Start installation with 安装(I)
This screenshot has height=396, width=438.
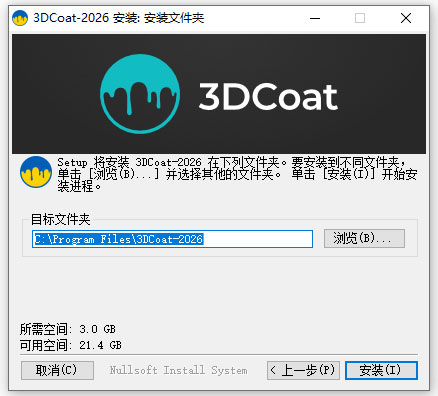click(381, 370)
